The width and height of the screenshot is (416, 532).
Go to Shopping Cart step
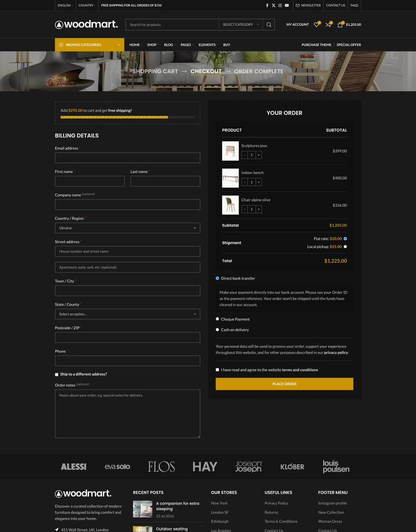[155, 71]
